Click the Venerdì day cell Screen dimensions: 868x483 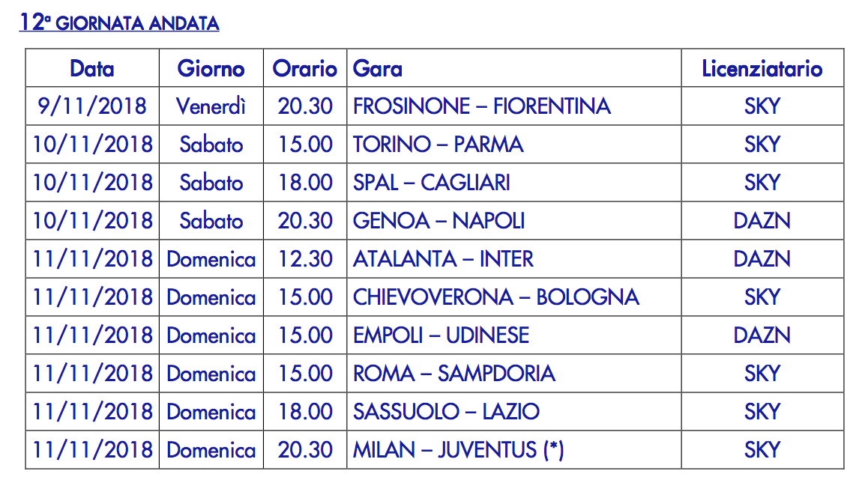tap(211, 106)
